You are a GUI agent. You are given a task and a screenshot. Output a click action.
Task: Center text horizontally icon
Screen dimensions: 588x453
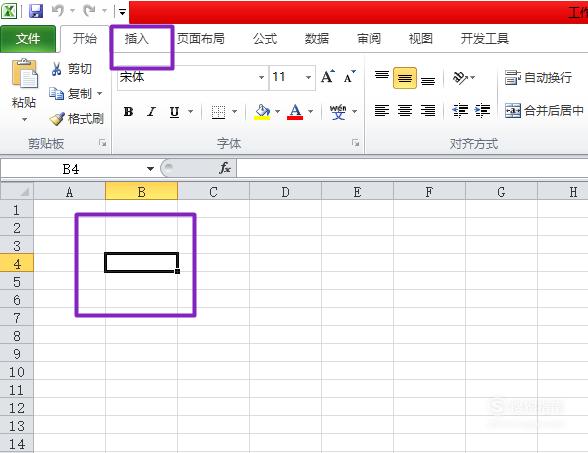[x=405, y=111]
